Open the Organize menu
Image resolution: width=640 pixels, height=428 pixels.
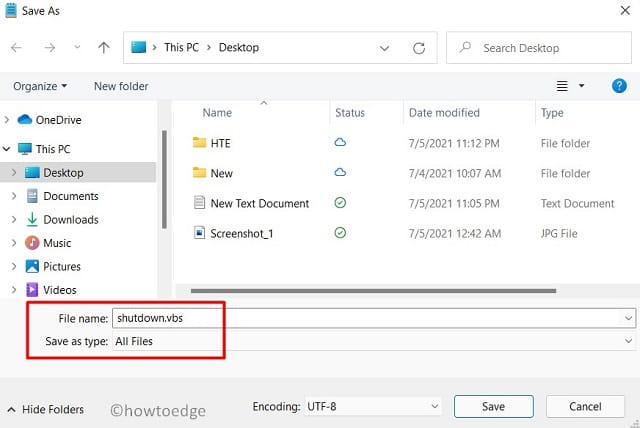[40, 86]
